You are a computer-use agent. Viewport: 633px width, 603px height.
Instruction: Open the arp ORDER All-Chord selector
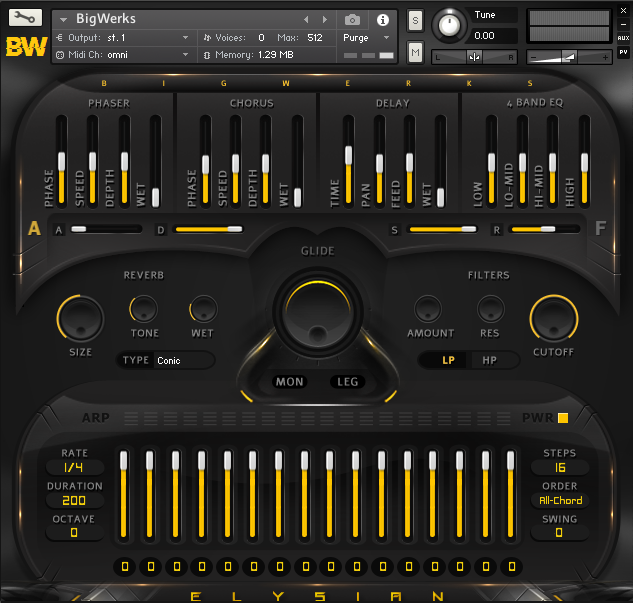tap(560, 500)
